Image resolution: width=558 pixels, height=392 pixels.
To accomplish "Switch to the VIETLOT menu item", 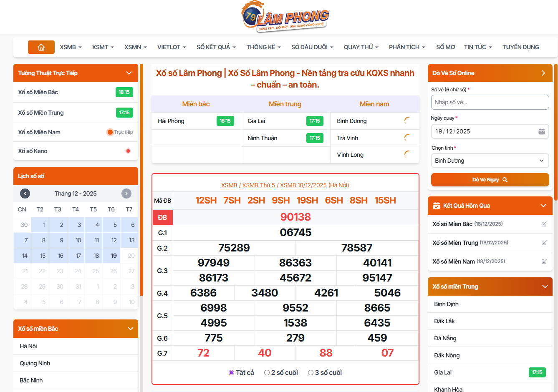I will [x=169, y=47].
